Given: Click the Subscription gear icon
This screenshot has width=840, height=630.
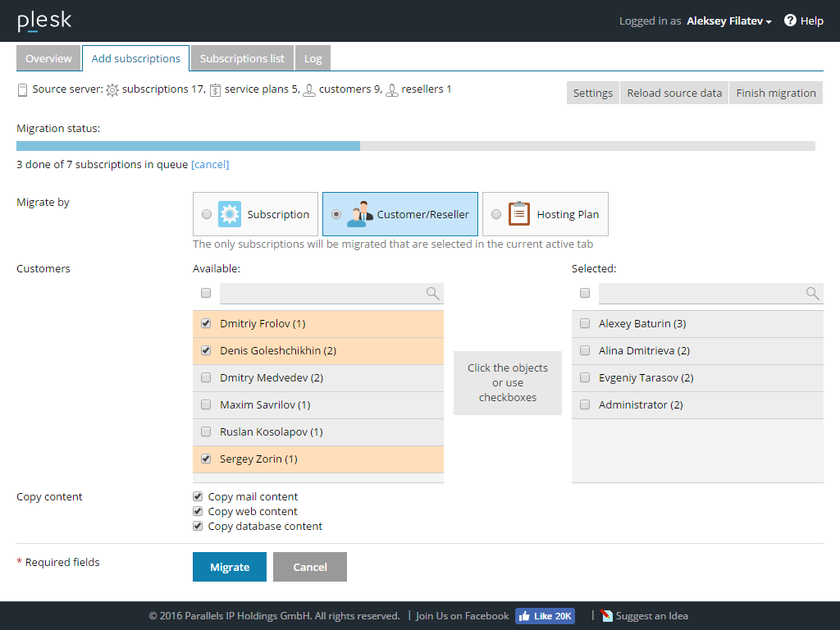Looking at the screenshot, I should (x=230, y=214).
